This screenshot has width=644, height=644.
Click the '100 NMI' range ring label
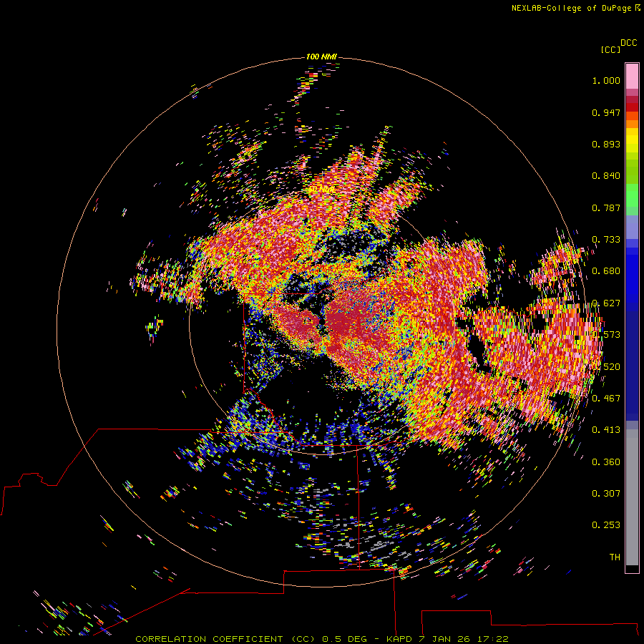point(321,57)
